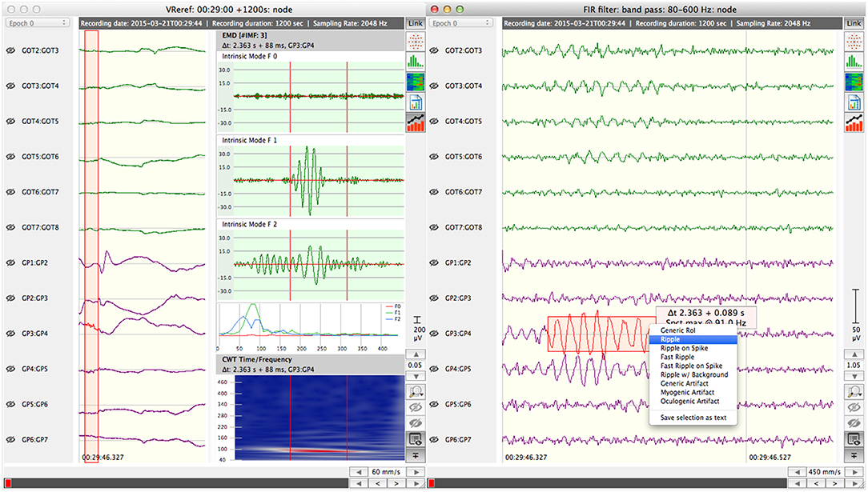Open report document icon in VReref window
Viewport: 868px width, 492px height.
pos(415,102)
